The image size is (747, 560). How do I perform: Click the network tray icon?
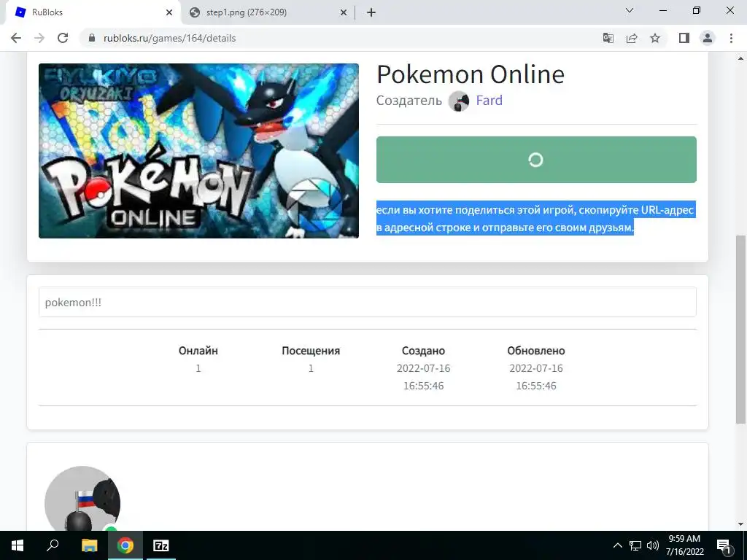tap(635, 545)
